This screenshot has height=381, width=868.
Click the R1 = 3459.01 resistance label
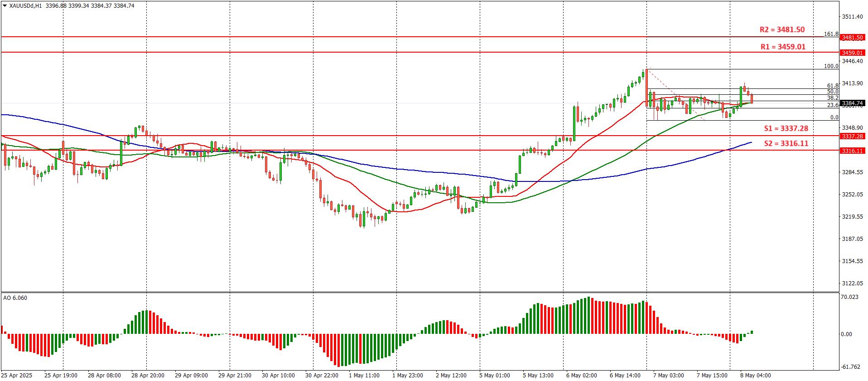782,47
